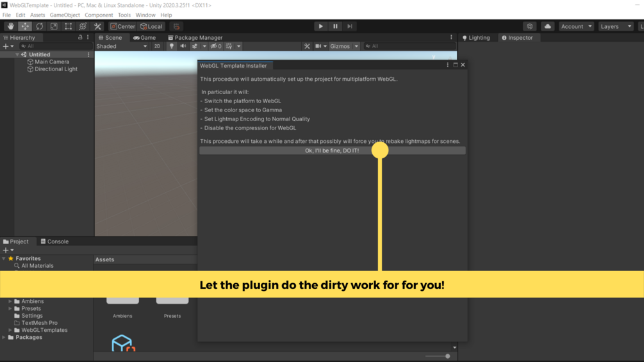Start Play mode
This screenshot has width=644, height=362.
click(x=321, y=26)
